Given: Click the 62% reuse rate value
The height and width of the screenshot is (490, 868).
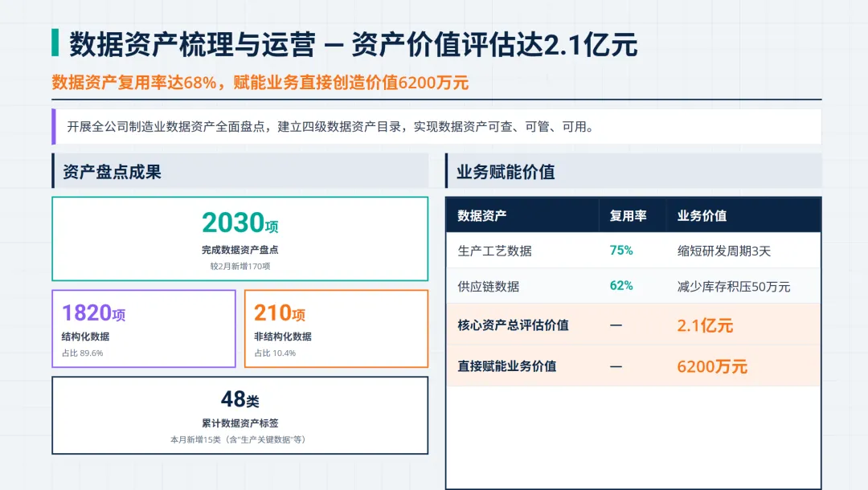Looking at the screenshot, I should 621,286.
